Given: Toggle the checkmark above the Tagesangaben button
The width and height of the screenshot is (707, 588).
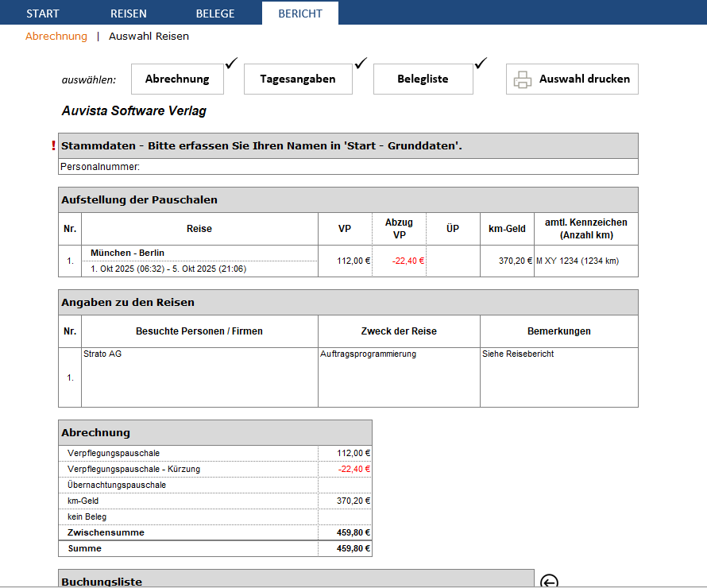Looking at the screenshot, I should (361, 63).
